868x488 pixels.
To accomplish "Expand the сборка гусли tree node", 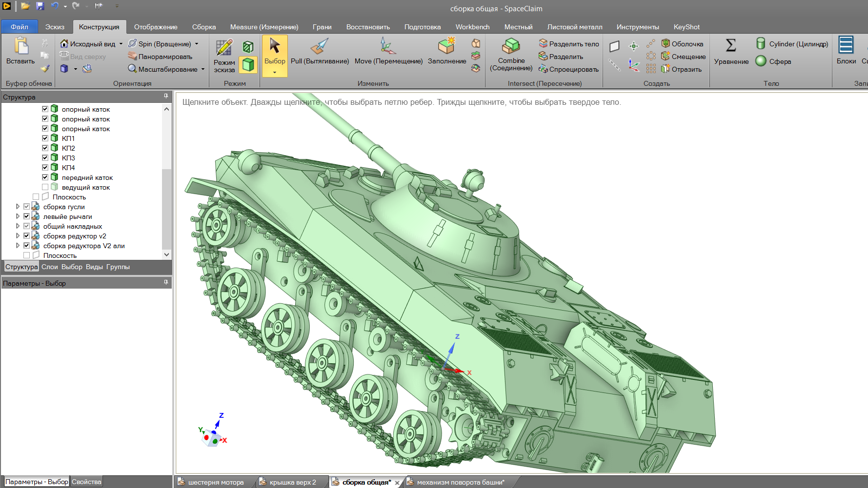I will pos(18,206).
